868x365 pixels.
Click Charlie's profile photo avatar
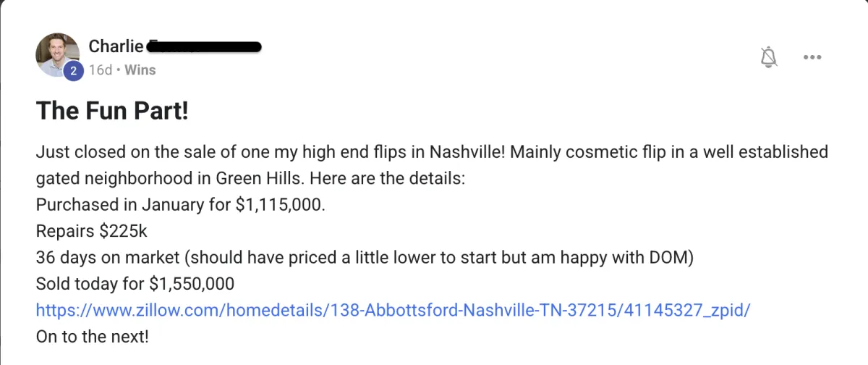click(57, 54)
